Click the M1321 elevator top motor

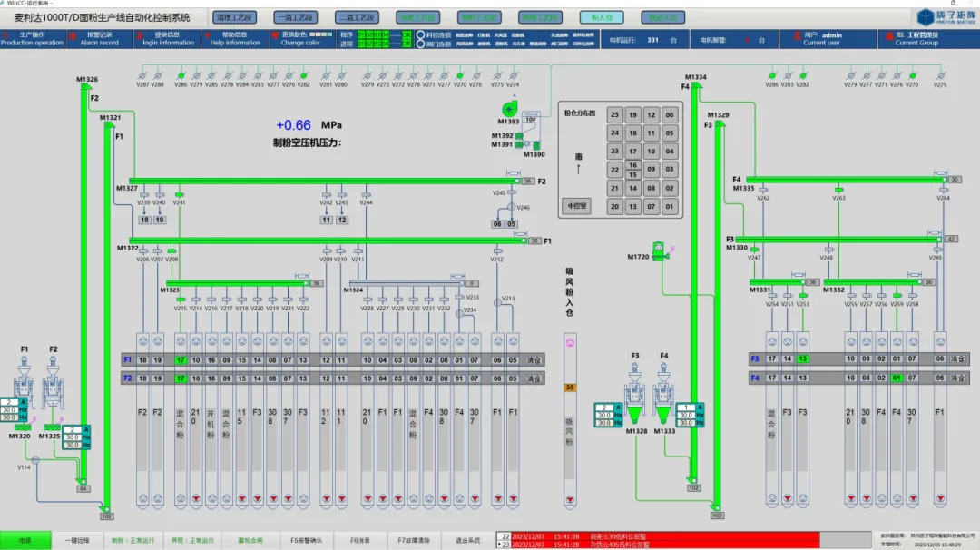(x=109, y=125)
